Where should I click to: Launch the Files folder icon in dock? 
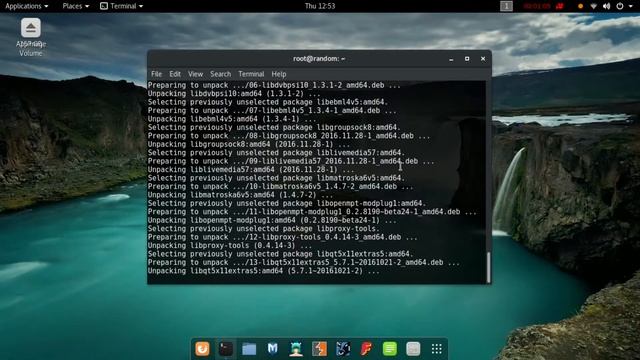tap(249, 349)
